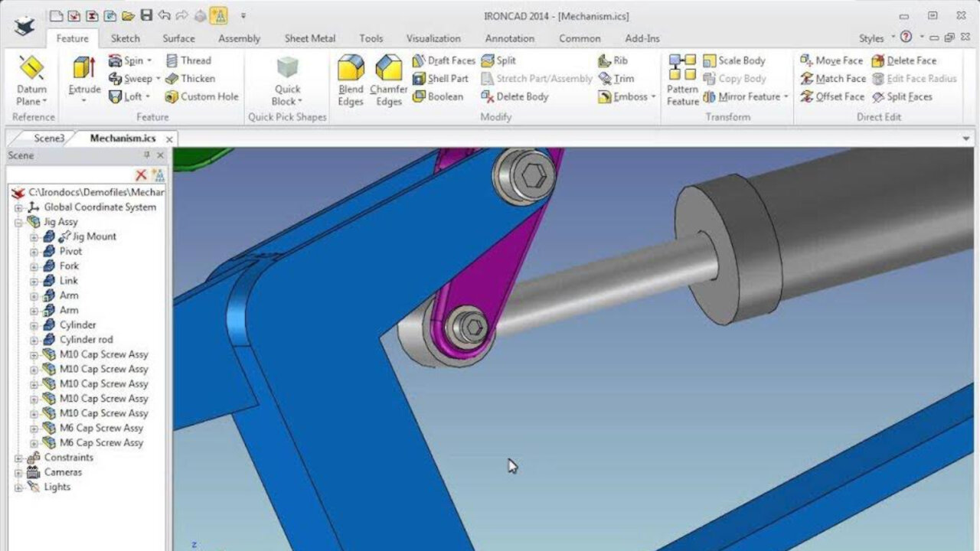Viewport: 980px width, 551px height.
Task: Open the Custom Hole tool
Action: (x=201, y=96)
